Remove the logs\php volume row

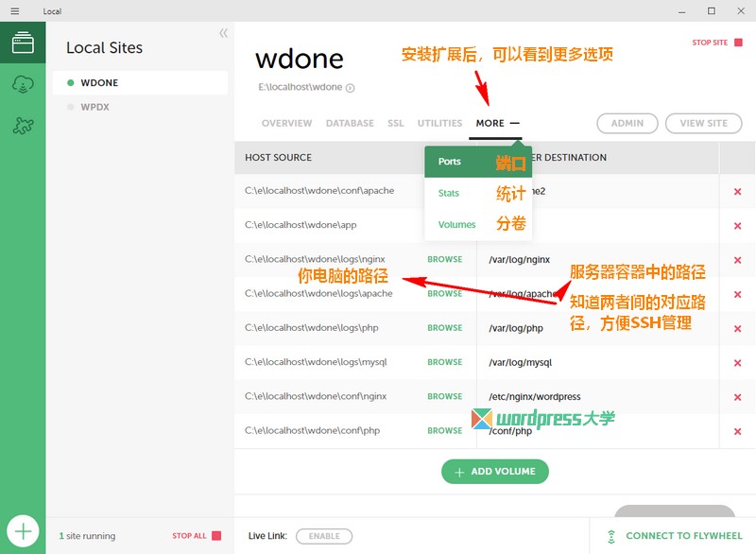pyautogui.click(x=737, y=328)
